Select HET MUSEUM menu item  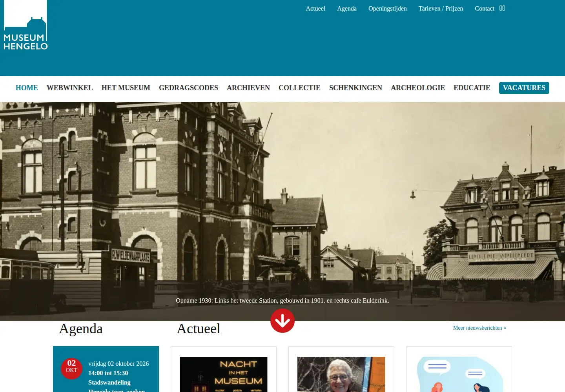click(x=126, y=88)
